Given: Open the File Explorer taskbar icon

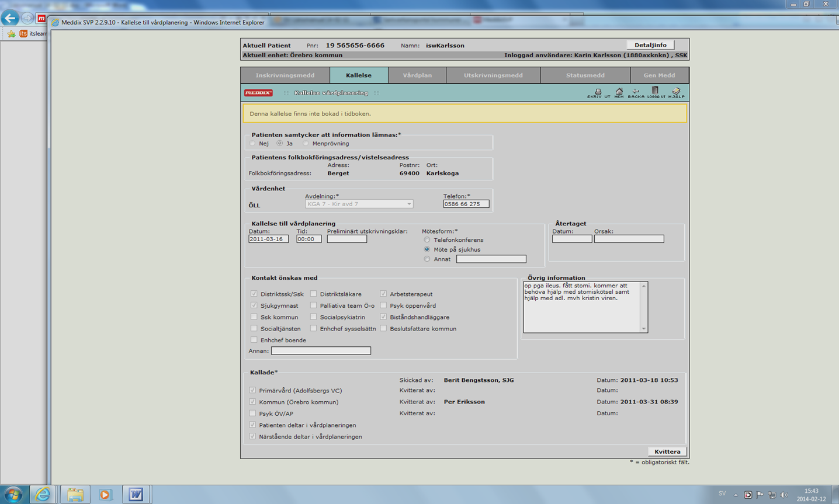Looking at the screenshot, I should coord(75,495).
